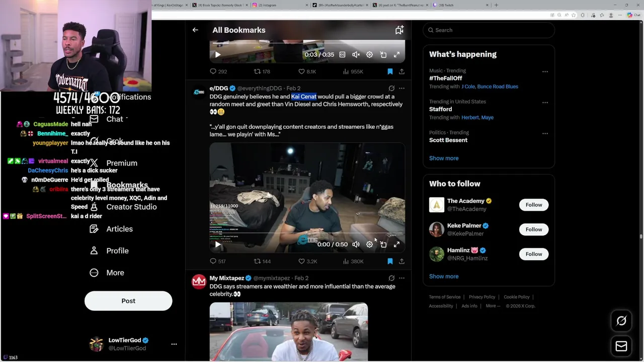Open the Grok floating button
The height and width of the screenshot is (362, 644).
(621, 321)
